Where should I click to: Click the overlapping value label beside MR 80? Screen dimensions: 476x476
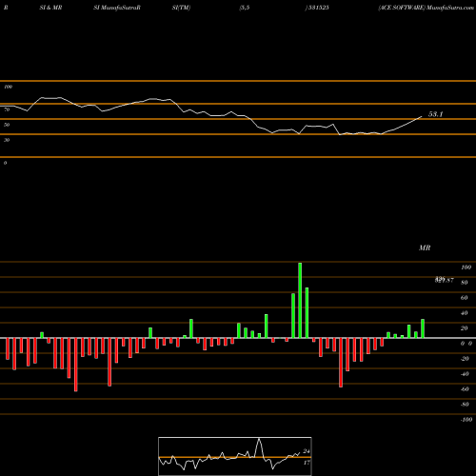click(445, 280)
